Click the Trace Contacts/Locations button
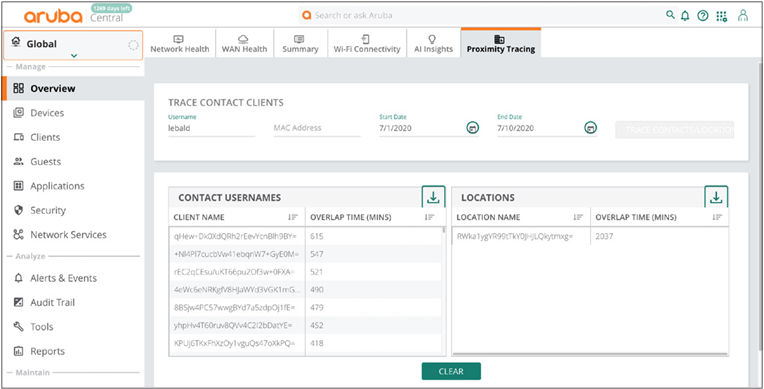 click(x=674, y=130)
